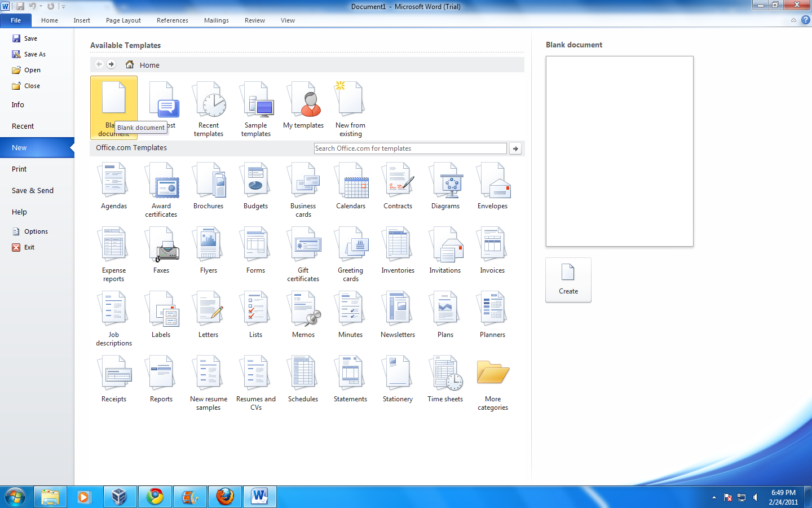The height and width of the screenshot is (508, 812).
Task: Select the Blank document template icon
Action: (x=114, y=107)
